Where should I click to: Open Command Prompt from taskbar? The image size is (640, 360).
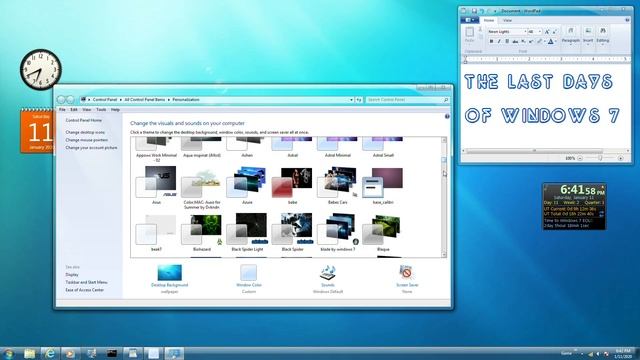point(112,353)
